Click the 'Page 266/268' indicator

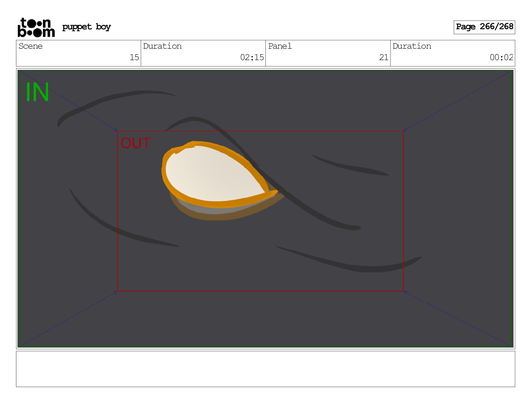click(484, 27)
